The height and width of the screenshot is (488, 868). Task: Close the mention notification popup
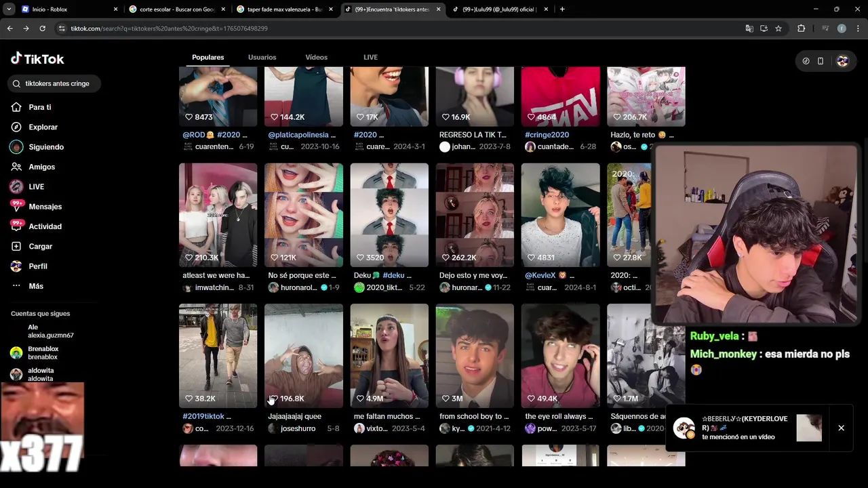click(841, 428)
